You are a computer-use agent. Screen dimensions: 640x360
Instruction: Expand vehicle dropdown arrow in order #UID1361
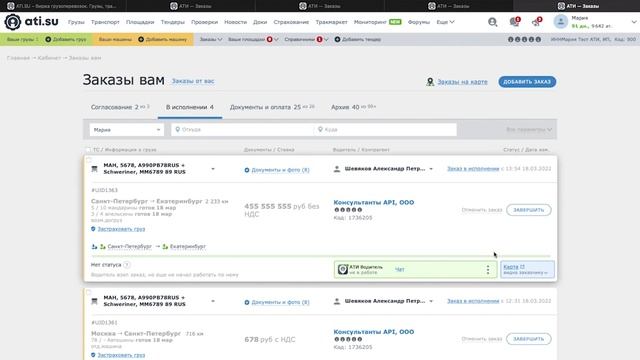(x=213, y=301)
